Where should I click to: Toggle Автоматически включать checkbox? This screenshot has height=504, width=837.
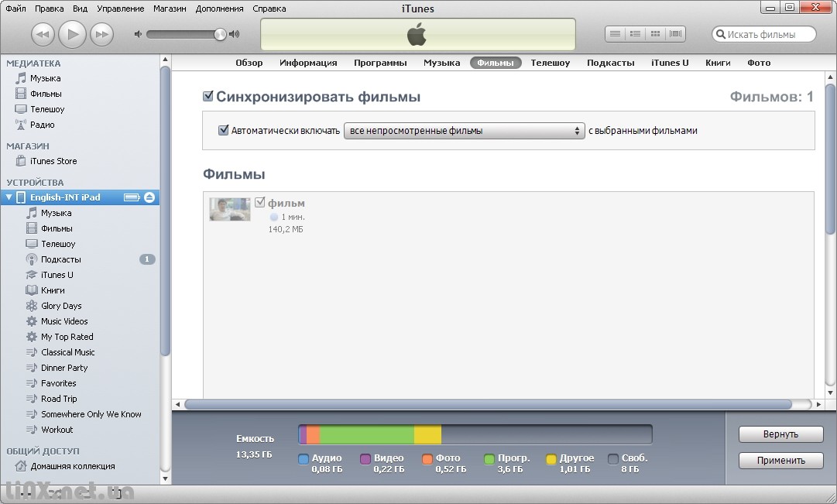pyautogui.click(x=224, y=130)
